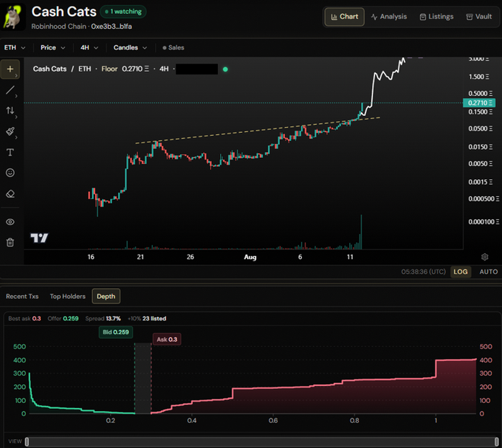Expand the ETH currency dropdown
Screen dimensions: 502x448
point(15,48)
